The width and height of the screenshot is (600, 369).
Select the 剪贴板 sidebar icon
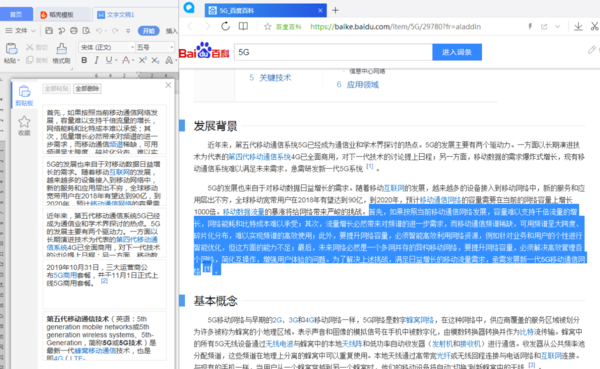click(24, 95)
